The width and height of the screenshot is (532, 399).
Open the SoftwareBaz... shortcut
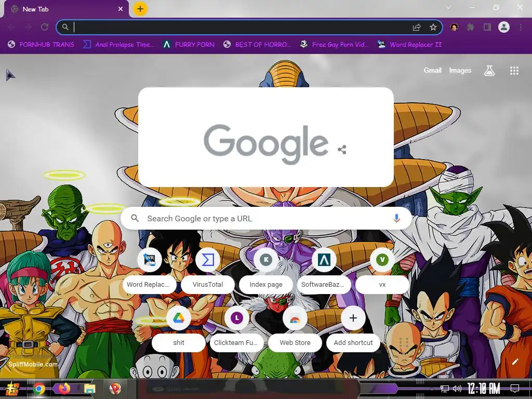[x=324, y=270]
